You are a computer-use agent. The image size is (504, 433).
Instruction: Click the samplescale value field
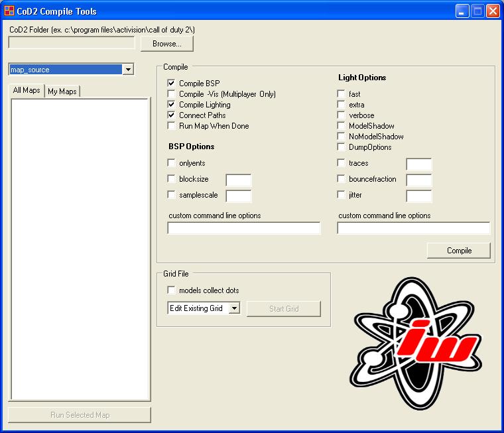tap(239, 196)
